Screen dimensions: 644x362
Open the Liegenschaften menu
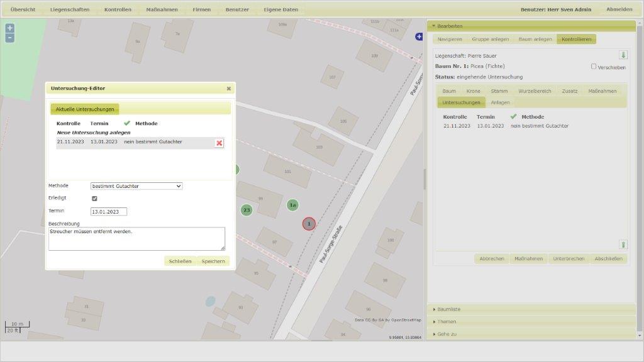tap(70, 9)
